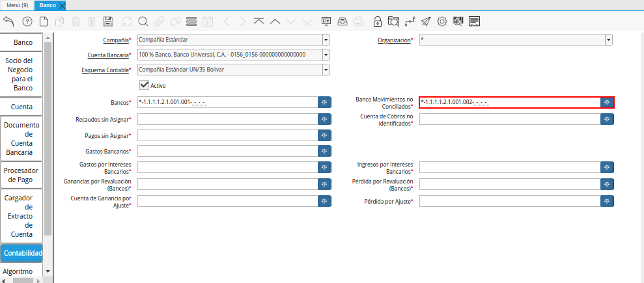Open the workflow icon in the toolbar
The width and height of the screenshot is (644, 283).
click(409, 21)
